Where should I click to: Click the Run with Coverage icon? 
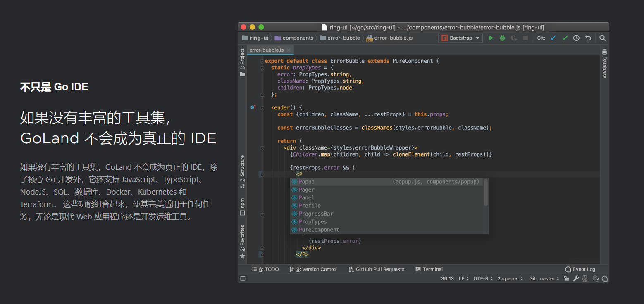coord(514,38)
